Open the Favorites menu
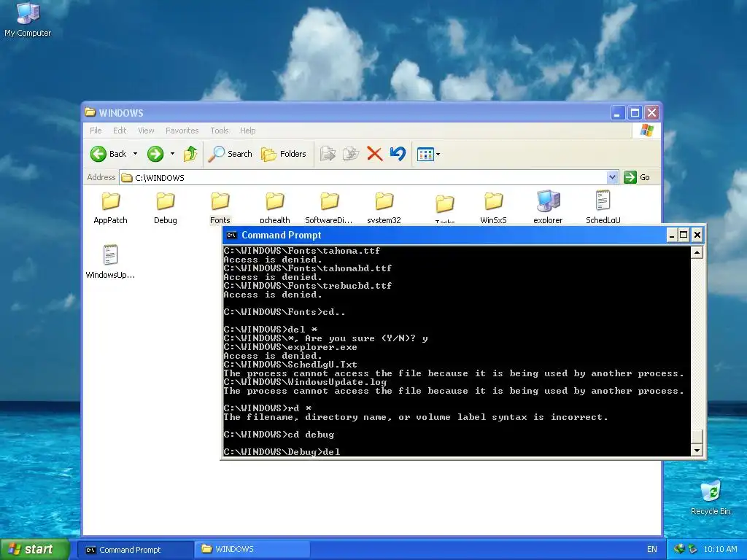Screen dimensions: 747x560 (x=182, y=131)
